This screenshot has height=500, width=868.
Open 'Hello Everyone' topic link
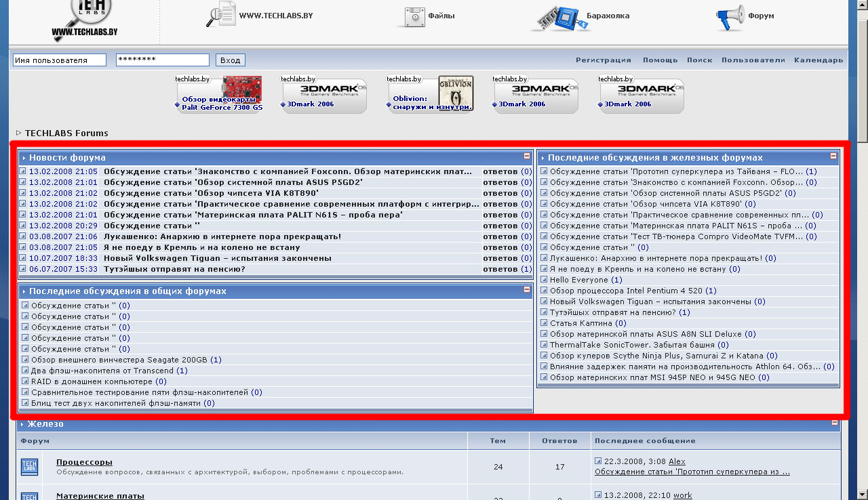[x=579, y=280]
